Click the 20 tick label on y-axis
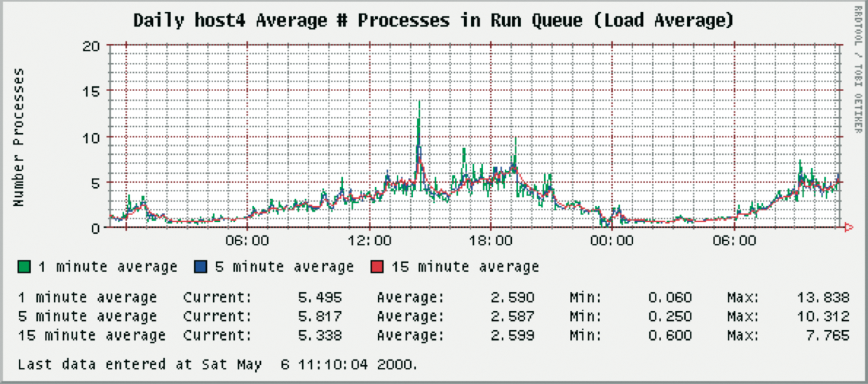 click(93, 46)
